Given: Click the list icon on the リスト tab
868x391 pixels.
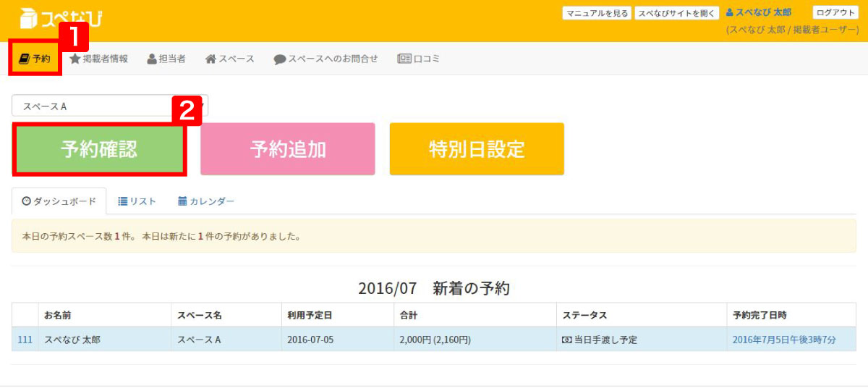Looking at the screenshot, I should 123,201.
